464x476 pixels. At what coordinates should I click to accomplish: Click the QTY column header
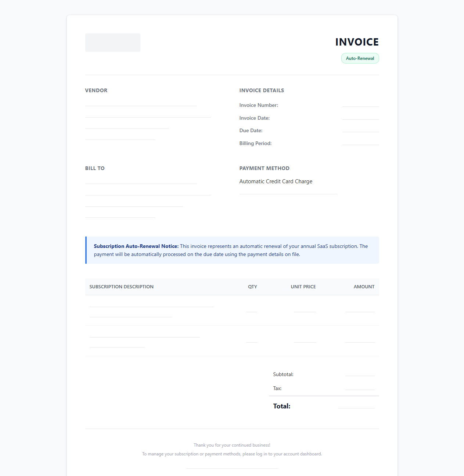click(x=252, y=287)
